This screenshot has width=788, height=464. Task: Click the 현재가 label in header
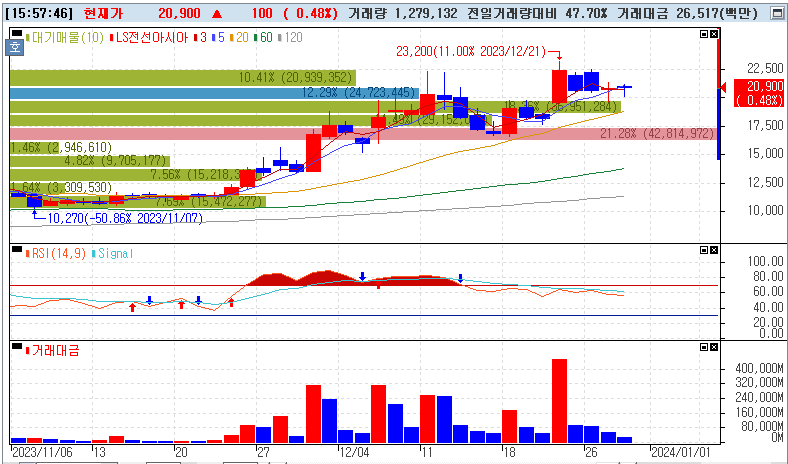point(103,14)
